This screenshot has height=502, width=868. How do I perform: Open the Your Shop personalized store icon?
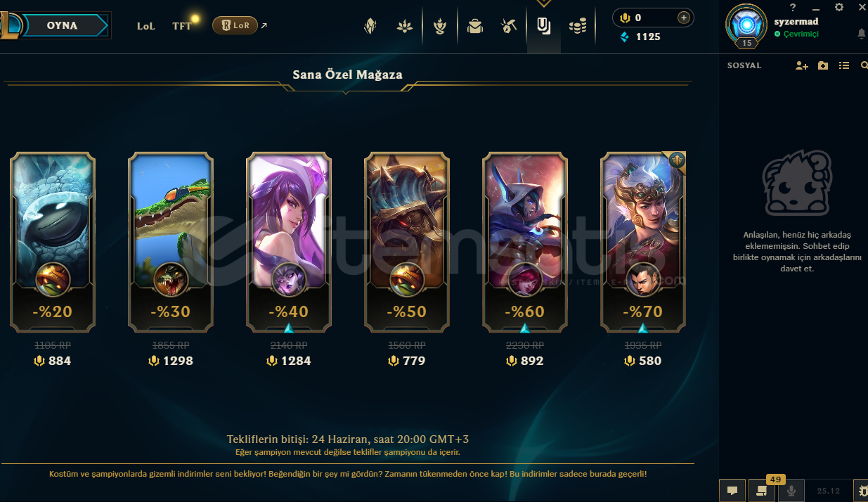coord(543,26)
